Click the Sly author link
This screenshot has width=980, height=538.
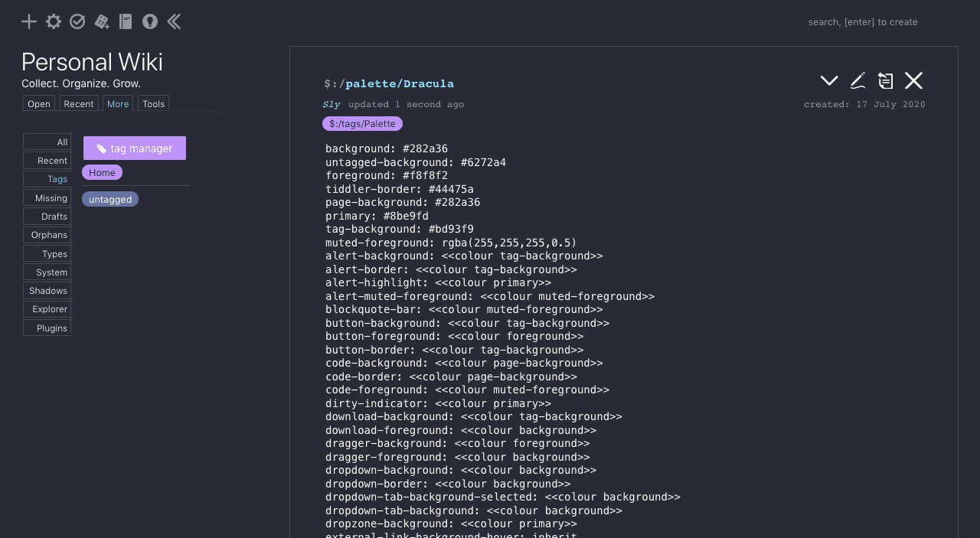coord(331,104)
